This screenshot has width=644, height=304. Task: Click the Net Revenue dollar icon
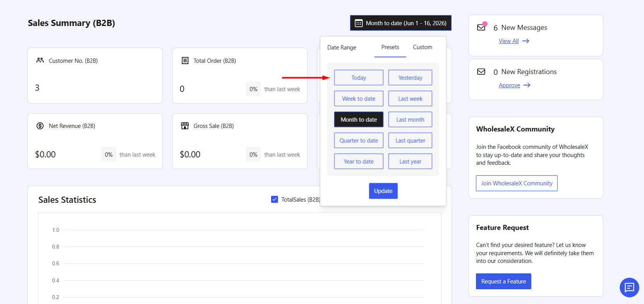(x=40, y=126)
